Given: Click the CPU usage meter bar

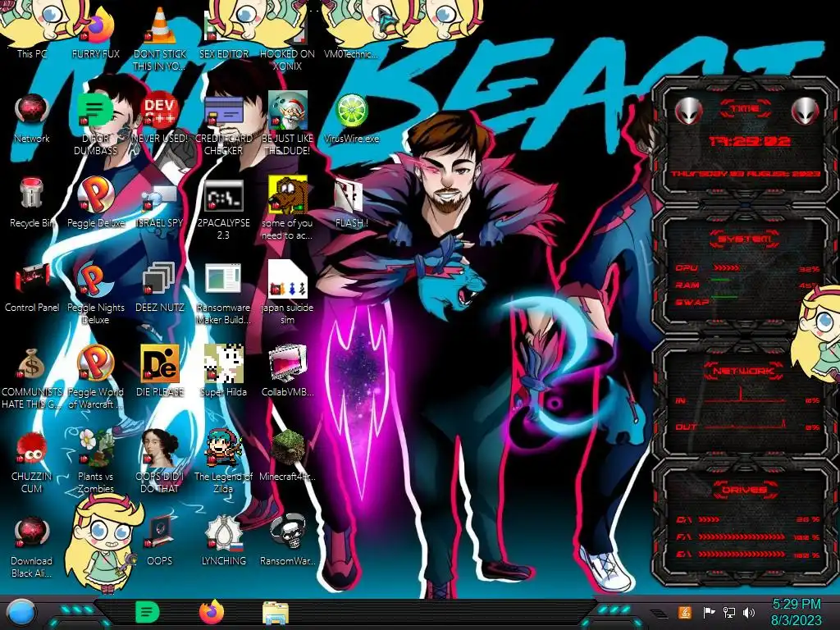Looking at the screenshot, I should tap(726, 267).
